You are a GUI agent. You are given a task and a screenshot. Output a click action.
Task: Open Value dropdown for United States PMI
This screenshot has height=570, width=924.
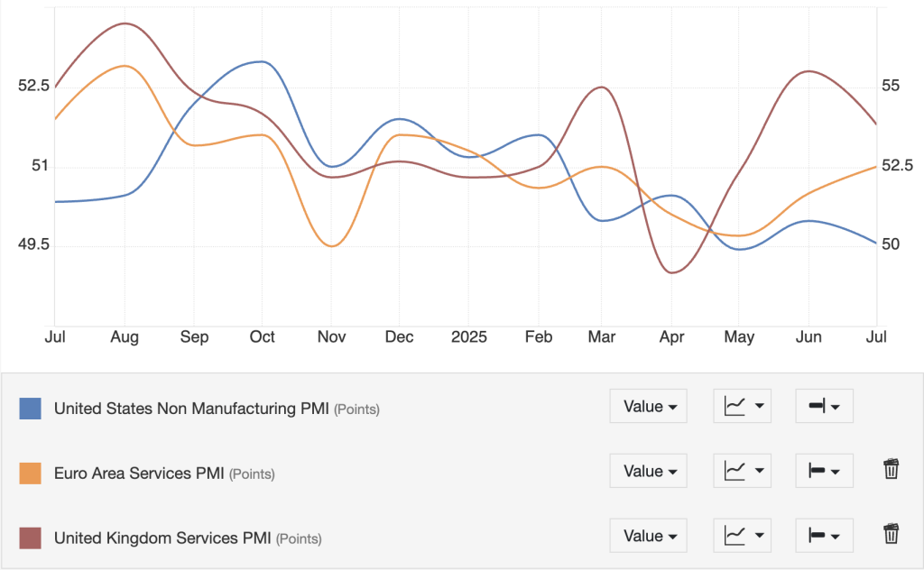[x=648, y=407]
